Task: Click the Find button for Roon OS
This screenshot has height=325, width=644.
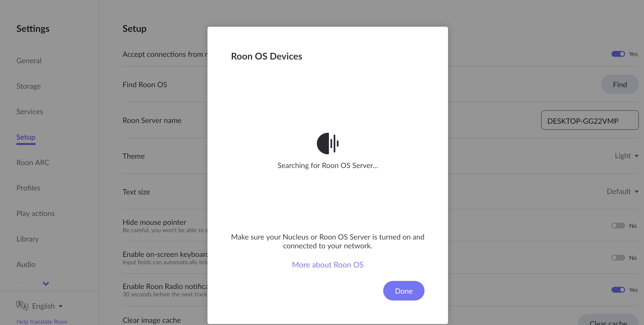Action: click(620, 84)
